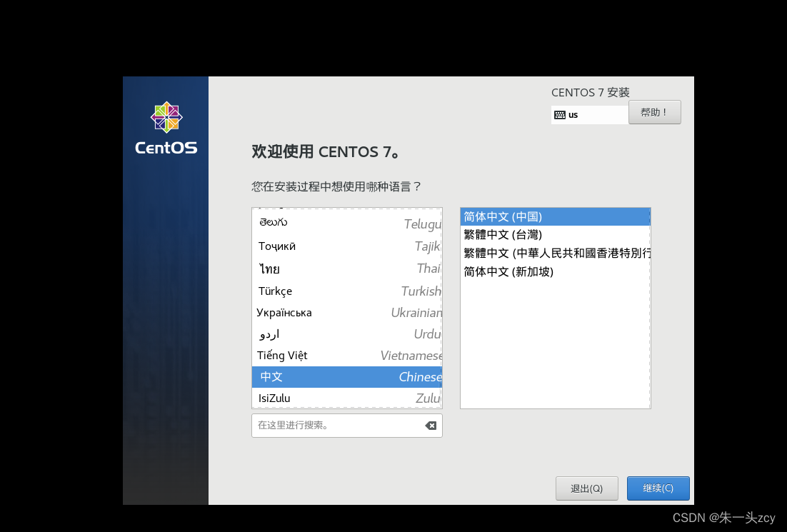
Task: Click the 退出(Q) quit button
Action: (x=586, y=488)
